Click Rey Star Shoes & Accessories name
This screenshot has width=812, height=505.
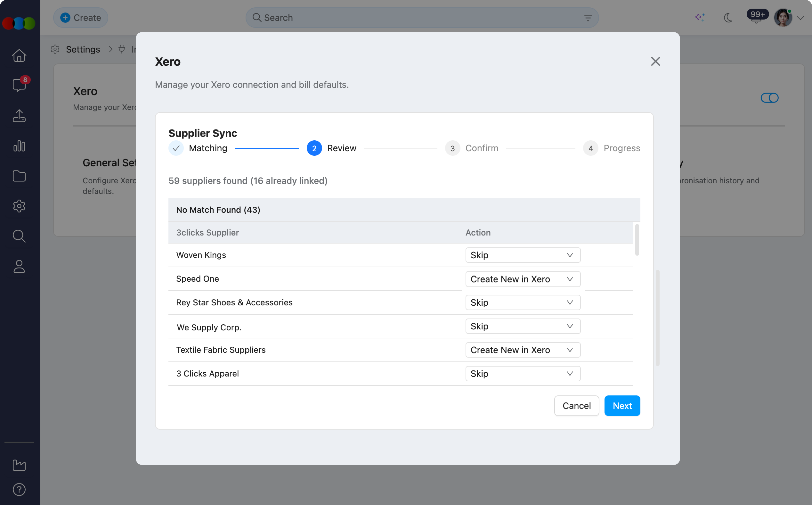point(234,302)
